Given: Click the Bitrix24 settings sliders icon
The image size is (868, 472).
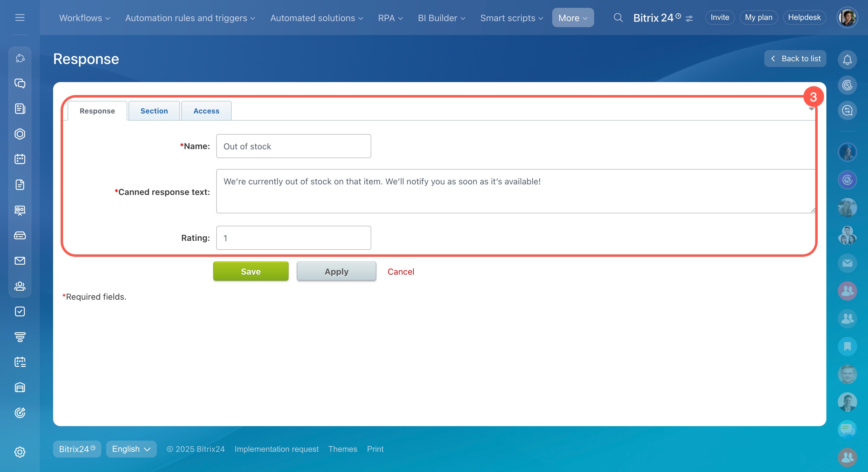Looking at the screenshot, I should click(x=689, y=18).
